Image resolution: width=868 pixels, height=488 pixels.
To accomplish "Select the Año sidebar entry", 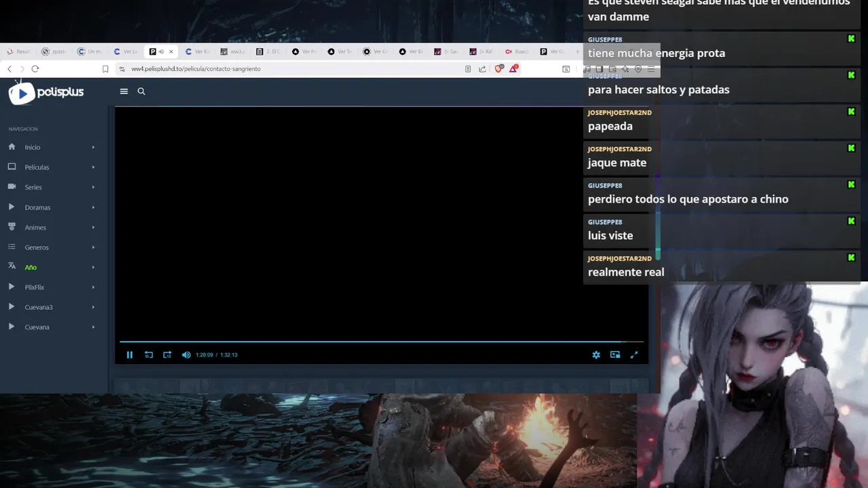I will coord(31,267).
